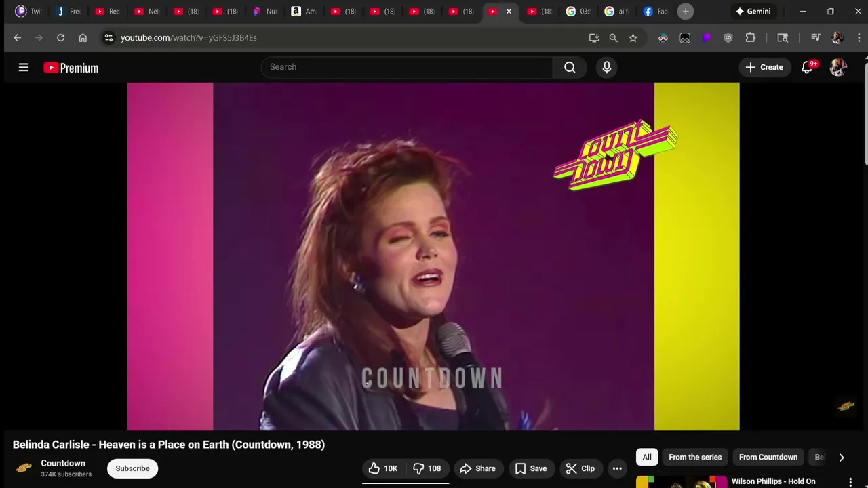Pause video by clicking the player
The image size is (868, 488).
click(x=433, y=256)
